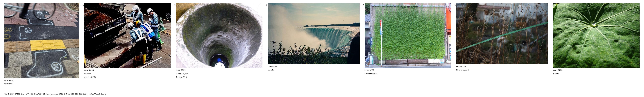Click the arrow before the lotus leaf photo
Image resolution: width=644 pixels, height=97 pixels.
(551, 5)
